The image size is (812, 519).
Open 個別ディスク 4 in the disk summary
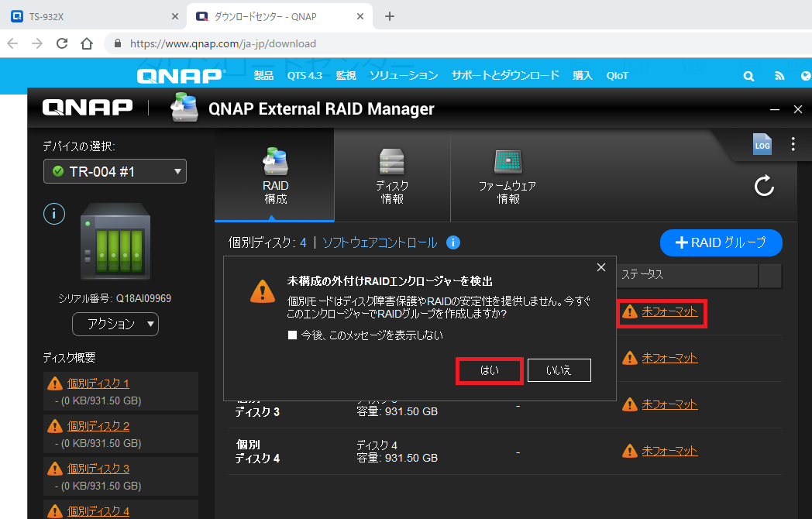click(98, 511)
